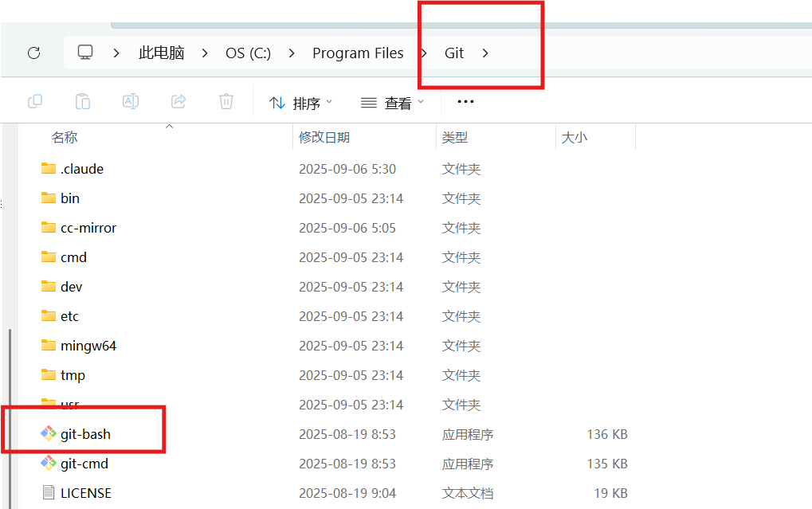Open the 查看 view dropdown
This screenshot has height=509, width=812.
click(393, 103)
